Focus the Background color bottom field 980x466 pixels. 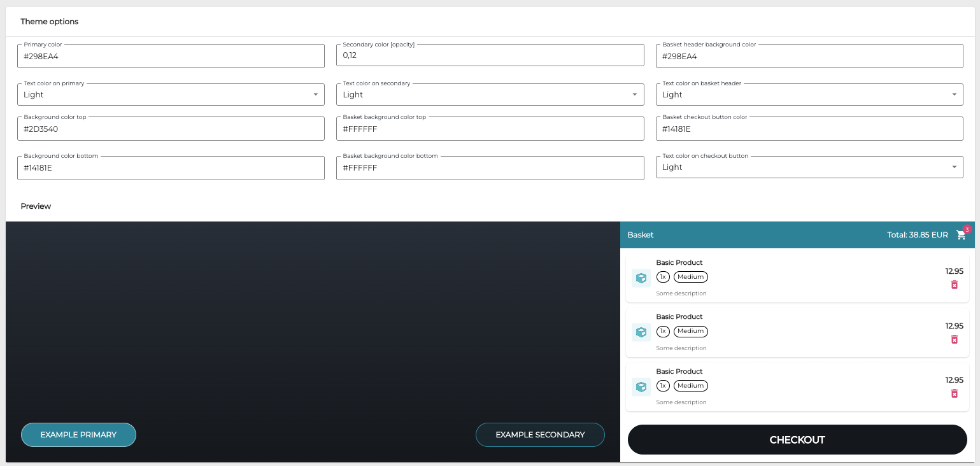tap(171, 168)
